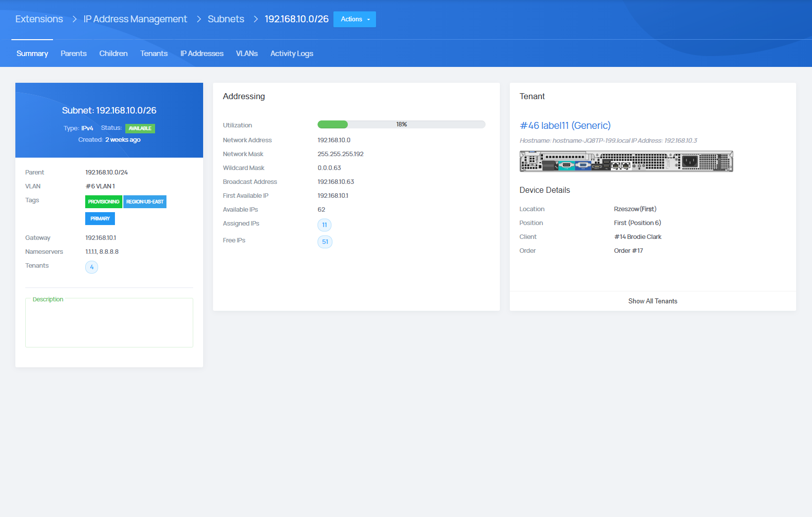Screen dimensions: 812x517
Task: Open client #14 Brodie Clark
Action: [638, 237]
